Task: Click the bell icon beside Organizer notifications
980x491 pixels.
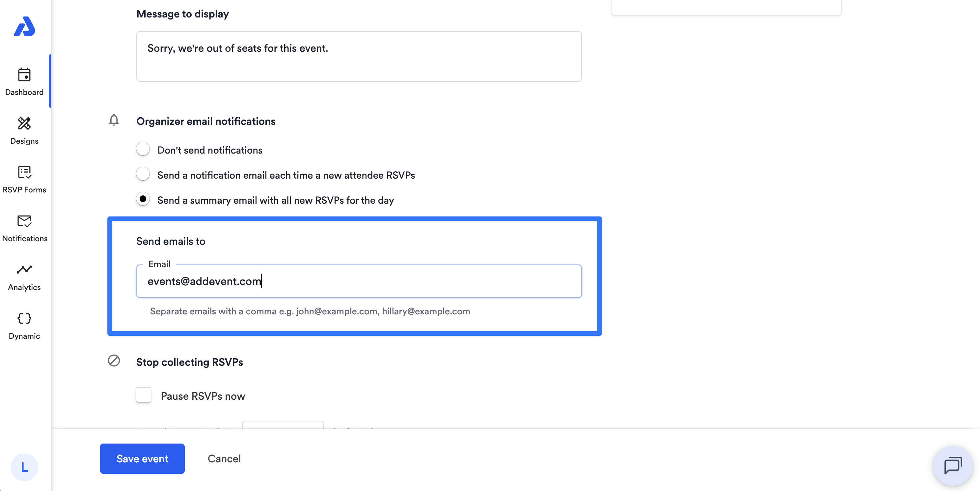Action: [x=114, y=120]
